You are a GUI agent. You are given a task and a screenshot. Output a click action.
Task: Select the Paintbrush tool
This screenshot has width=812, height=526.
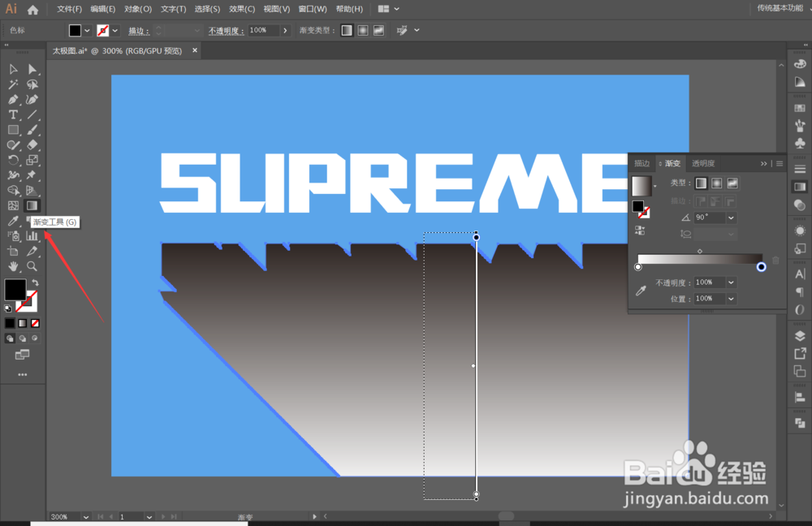tap(32, 130)
